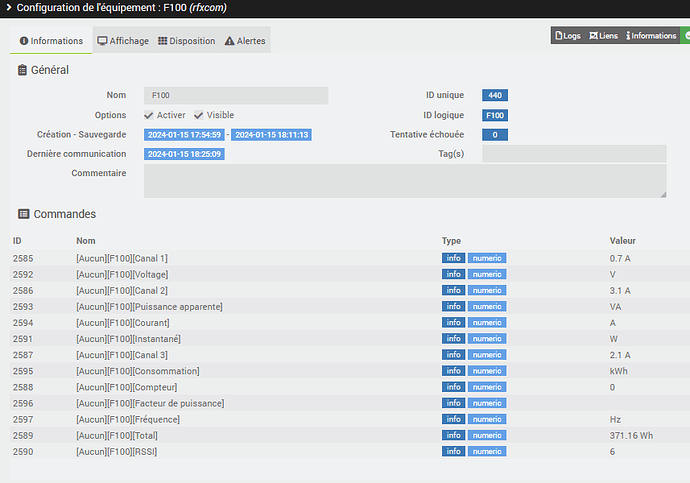The width and height of the screenshot is (690, 483).
Task: Open the Informations tab
Action: (51, 41)
